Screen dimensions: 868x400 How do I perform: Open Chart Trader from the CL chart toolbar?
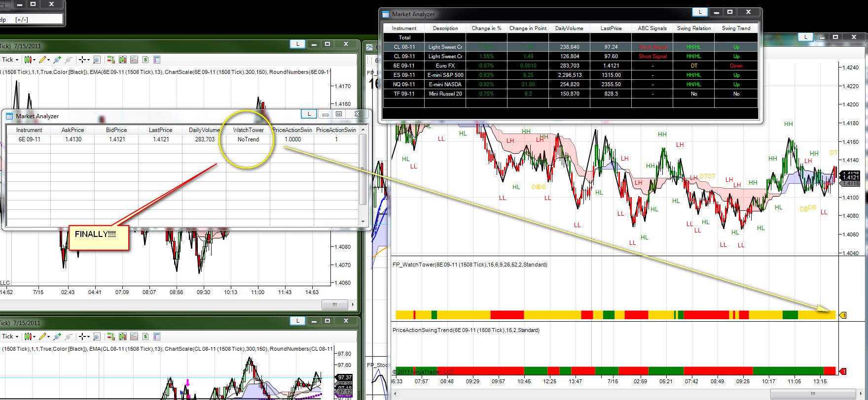[x=111, y=336]
